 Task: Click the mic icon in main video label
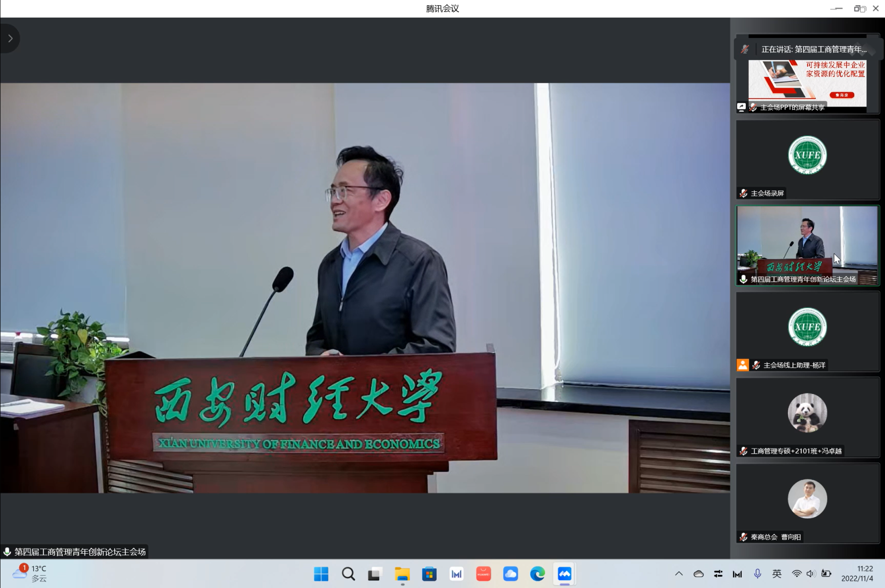click(x=7, y=552)
